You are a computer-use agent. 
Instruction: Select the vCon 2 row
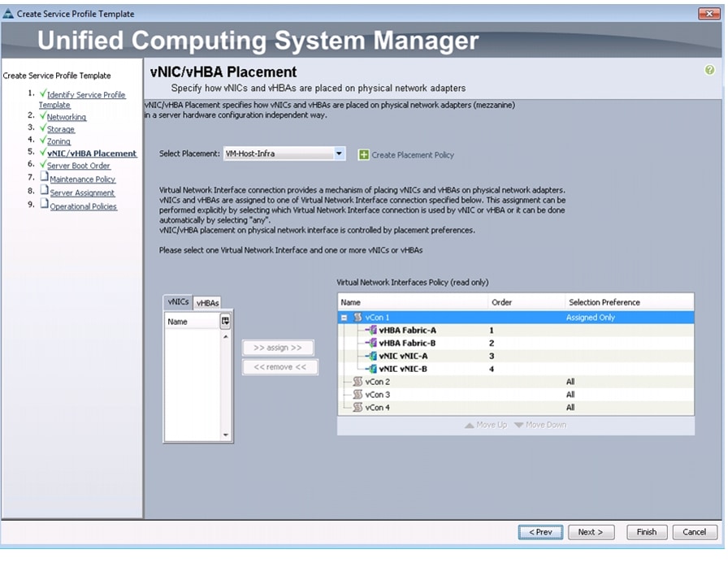pyautogui.click(x=516, y=382)
